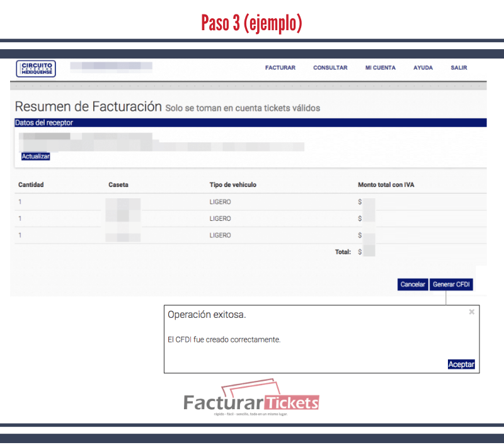Viewport: 504px width, 445px height.
Task: Click Cancelar to abort billing
Action: (412, 284)
